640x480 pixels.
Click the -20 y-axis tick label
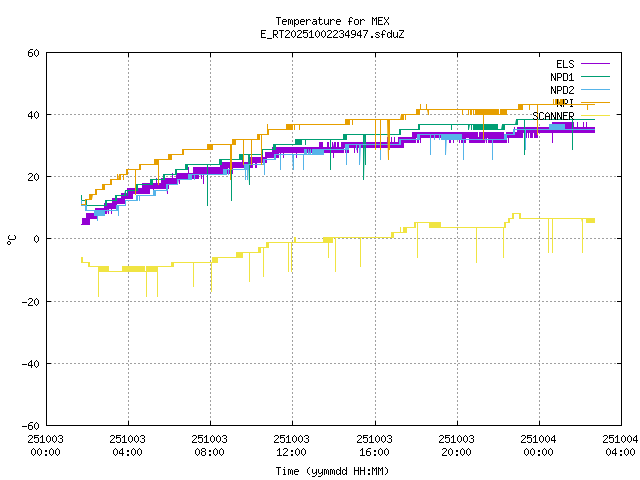(30, 301)
